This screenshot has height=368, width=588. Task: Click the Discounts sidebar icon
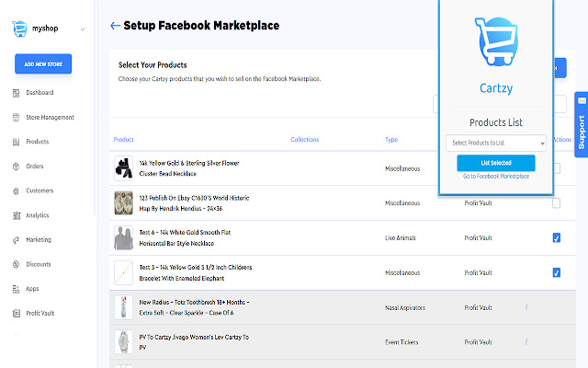point(17,264)
